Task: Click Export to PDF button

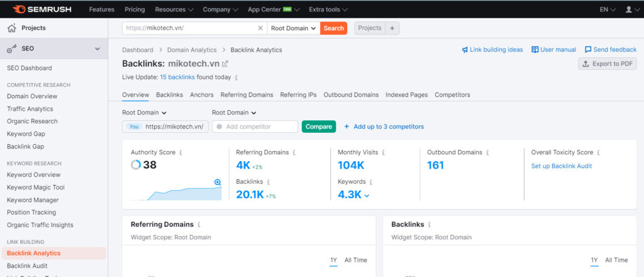Action: pyautogui.click(x=608, y=64)
